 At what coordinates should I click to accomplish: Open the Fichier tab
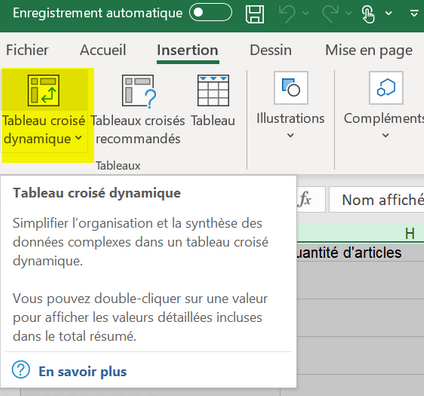click(27, 50)
